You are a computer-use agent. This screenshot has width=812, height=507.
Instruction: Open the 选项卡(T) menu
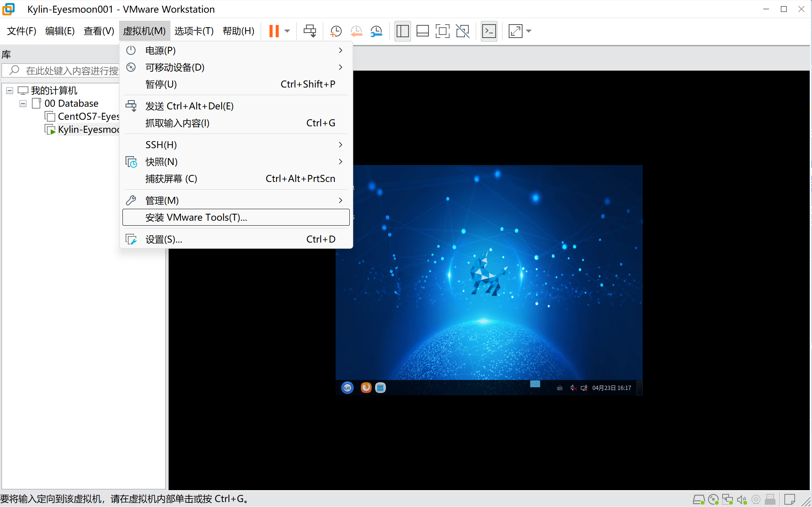194,31
